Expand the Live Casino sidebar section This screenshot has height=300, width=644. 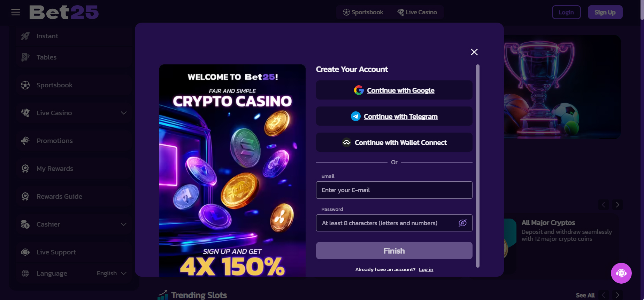point(123,113)
